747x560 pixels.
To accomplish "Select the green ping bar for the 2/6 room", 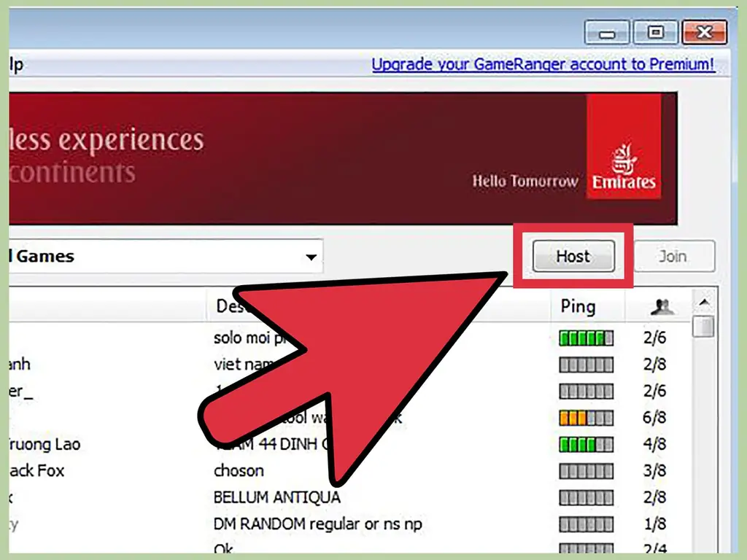I will point(586,338).
